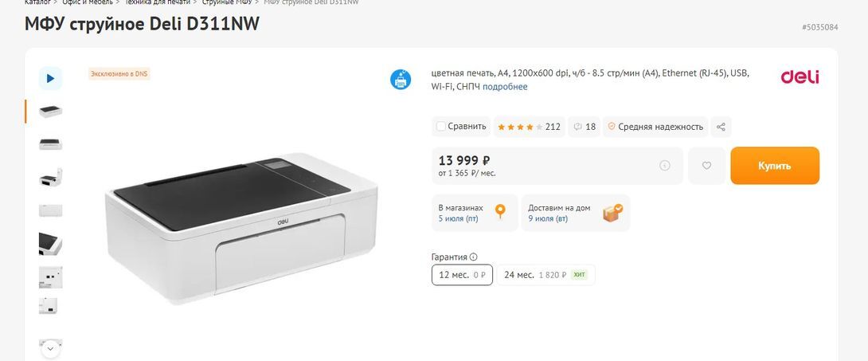Screen dimensions: 868x361
Task: Click the blue printer category icon
Action: (401, 80)
